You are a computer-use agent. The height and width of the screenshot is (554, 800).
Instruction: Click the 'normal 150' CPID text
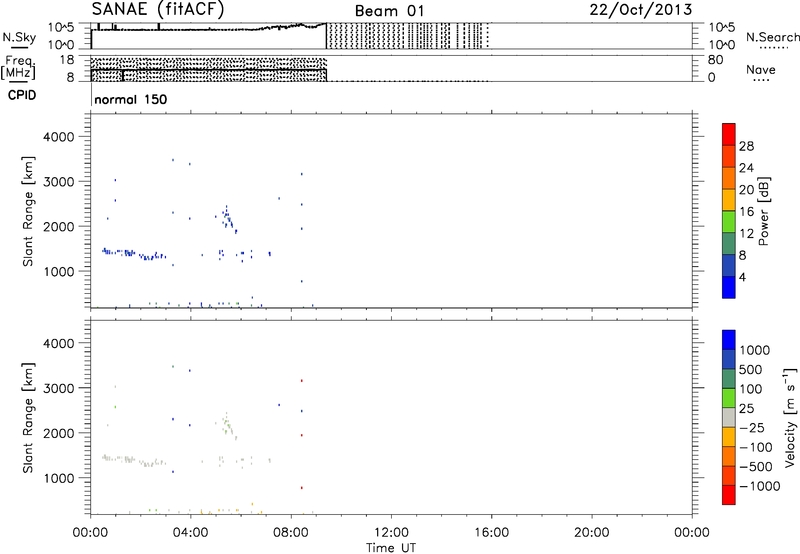pyautogui.click(x=131, y=99)
